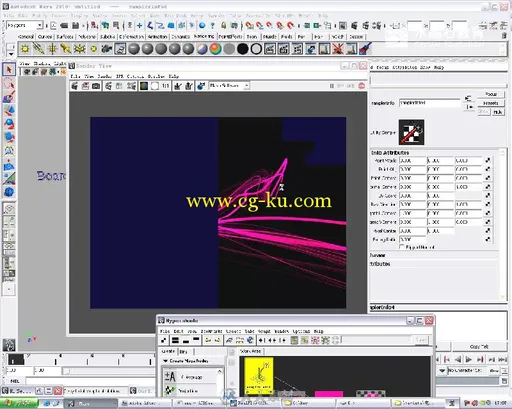Click the blue and white shaded sphere shelf icon
The width and height of the screenshot is (512, 409).
click(202, 49)
